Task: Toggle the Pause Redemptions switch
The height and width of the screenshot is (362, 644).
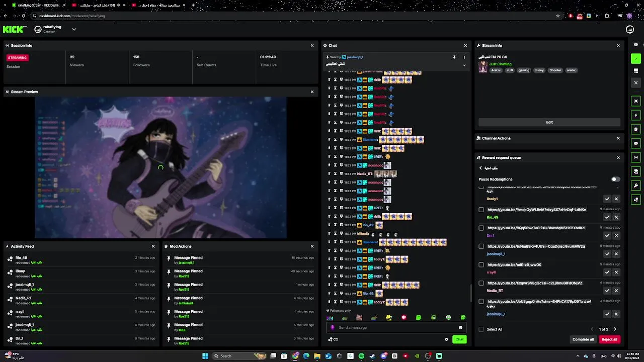Action: tap(616, 179)
